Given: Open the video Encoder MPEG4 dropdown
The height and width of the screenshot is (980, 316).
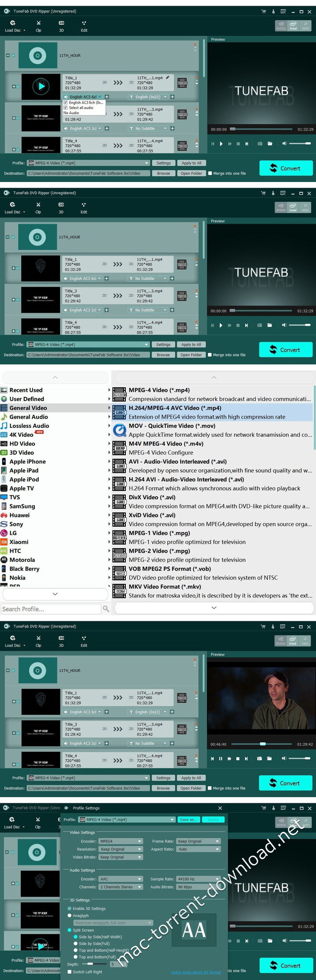Looking at the screenshot, I should pos(120,841).
